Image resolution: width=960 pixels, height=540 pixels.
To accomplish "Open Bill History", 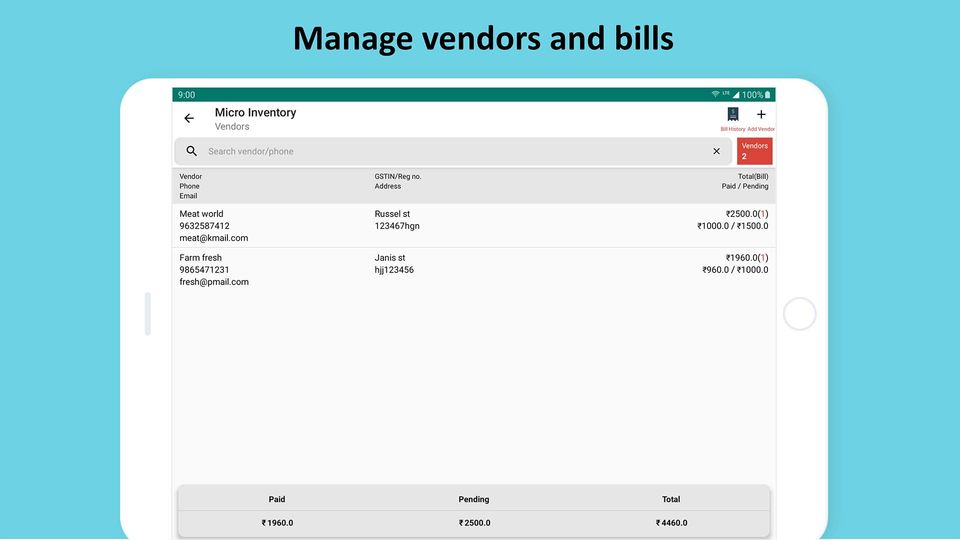I will pos(732,118).
